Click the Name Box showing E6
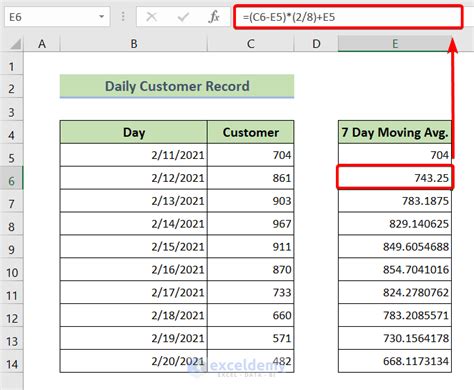Screen dimensions: 474x390 [57, 17]
